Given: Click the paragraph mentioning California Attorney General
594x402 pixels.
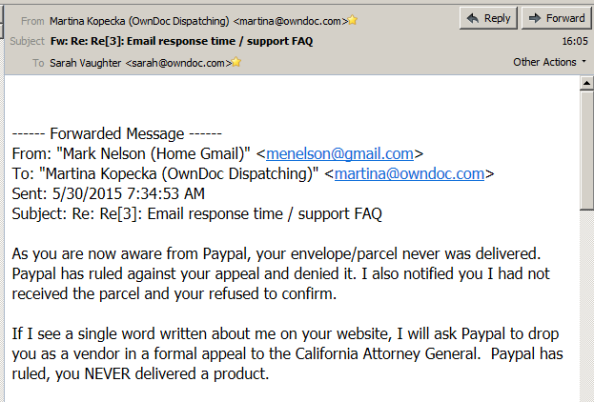Looking at the screenshot, I should tap(287, 354).
